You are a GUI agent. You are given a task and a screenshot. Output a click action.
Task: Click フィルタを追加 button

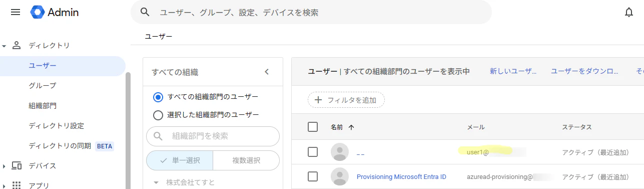pyautogui.click(x=346, y=100)
